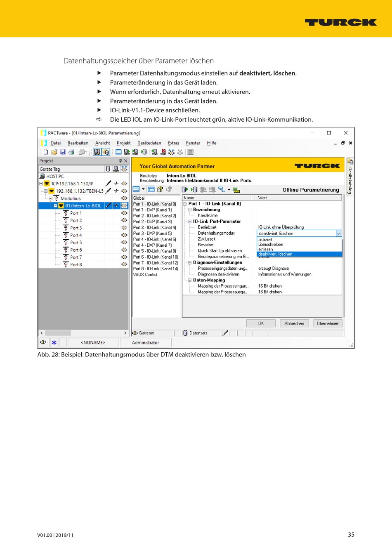Click the blue window icon in main toolbar
The height and width of the screenshot is (554, 392).
click(118, 152)
